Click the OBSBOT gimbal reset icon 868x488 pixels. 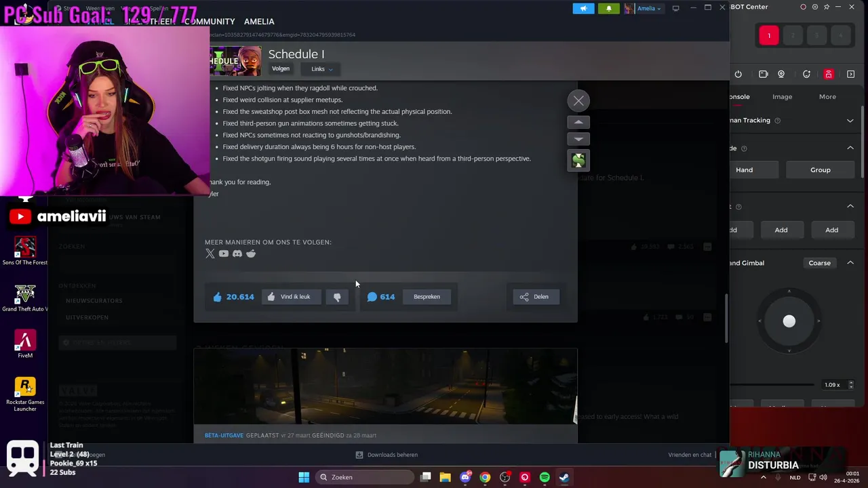coord(806,75)
